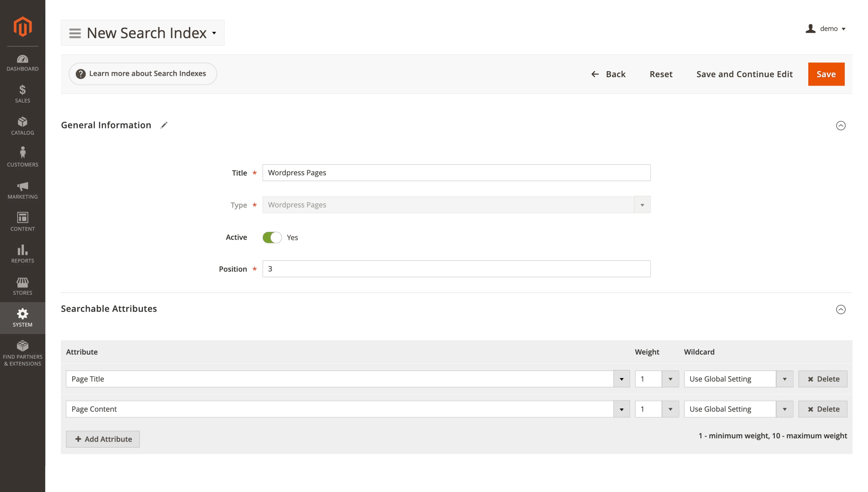Click the Searchable Attributes heading

(x=109, y=309)
